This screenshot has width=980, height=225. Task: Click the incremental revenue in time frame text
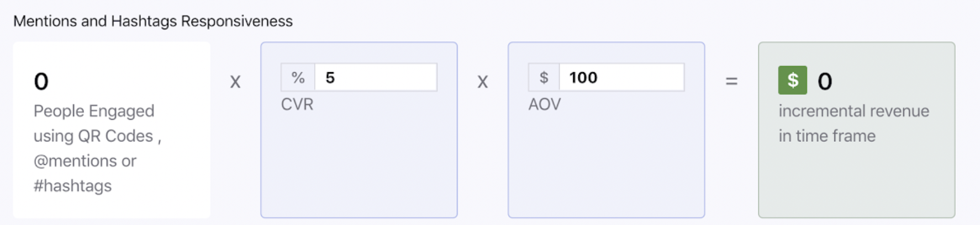(x=853, y=124)
